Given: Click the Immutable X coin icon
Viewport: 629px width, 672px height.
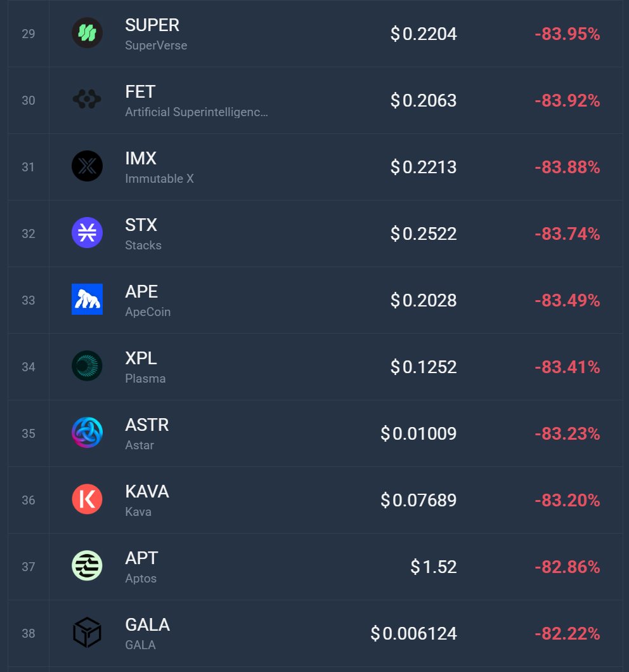Looking at the screenshot, I should [x=87, y=166].
